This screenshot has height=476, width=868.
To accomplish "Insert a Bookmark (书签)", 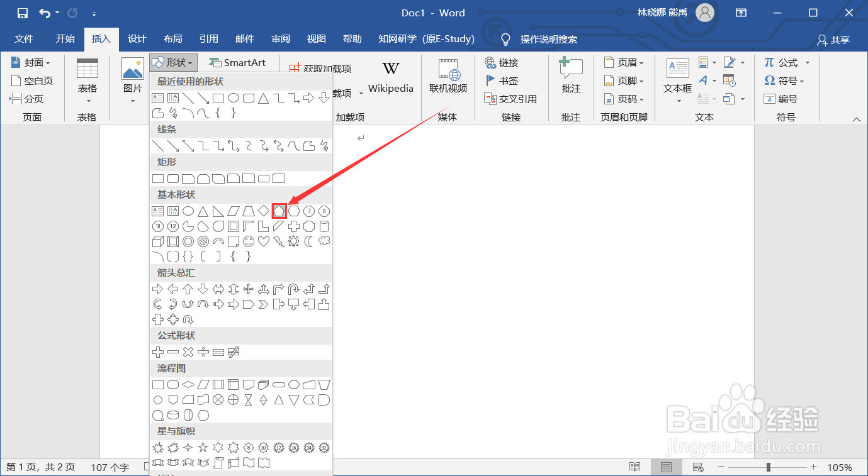I will pos(502,80).
